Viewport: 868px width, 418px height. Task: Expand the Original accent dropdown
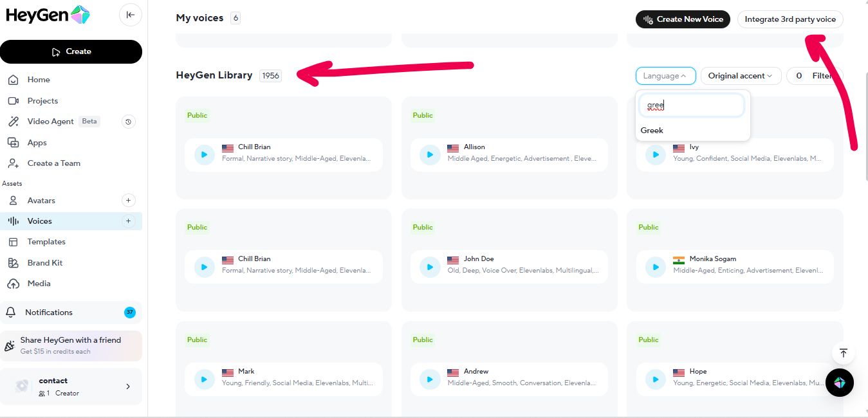point(741,76)
